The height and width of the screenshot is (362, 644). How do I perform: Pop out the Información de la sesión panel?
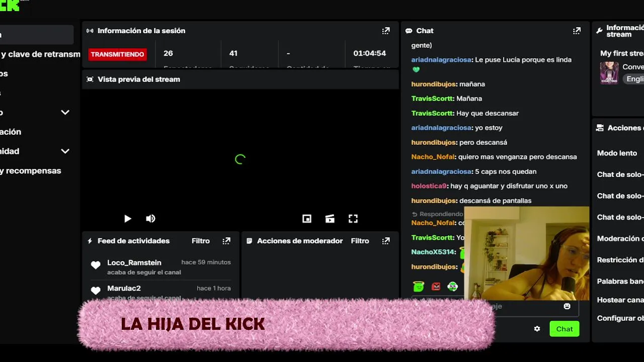386,31
